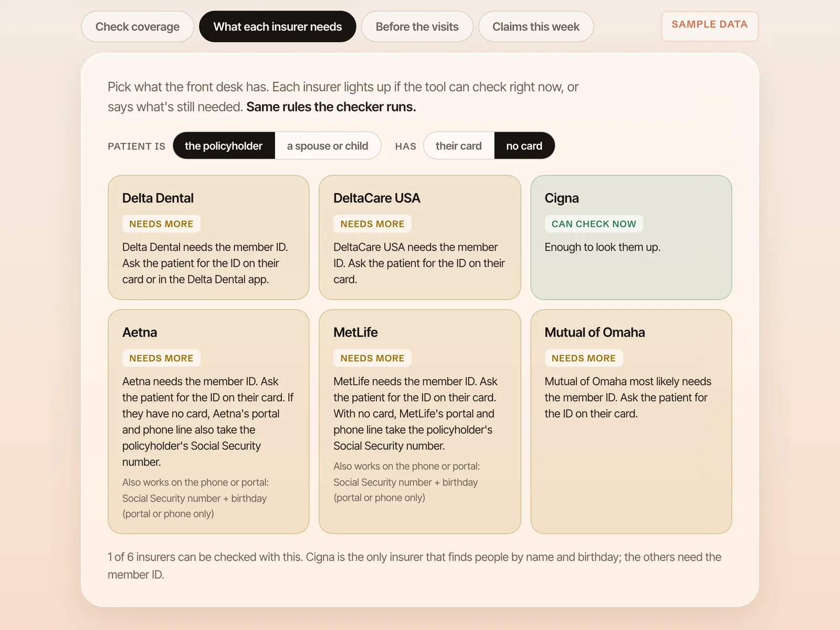The width and height of the screenshot is (840, 630).
Task: Click the Aetna card title
Action: pyautogui.click(x=140, y=332)
